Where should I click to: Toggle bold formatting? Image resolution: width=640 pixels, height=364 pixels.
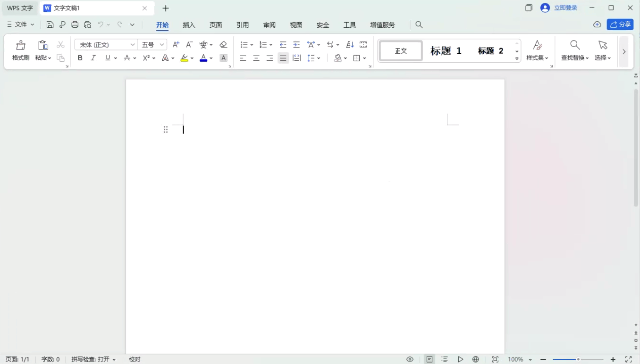click(80, 58)
